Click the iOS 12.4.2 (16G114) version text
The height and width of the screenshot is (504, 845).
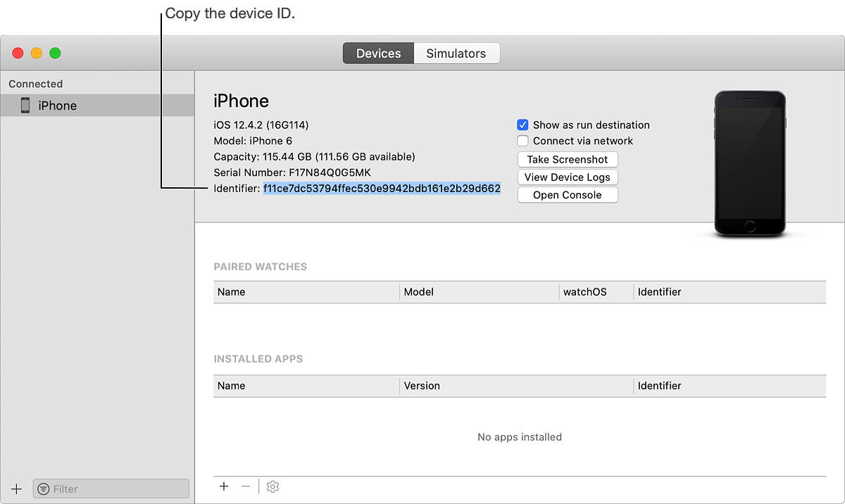(261, 125)
